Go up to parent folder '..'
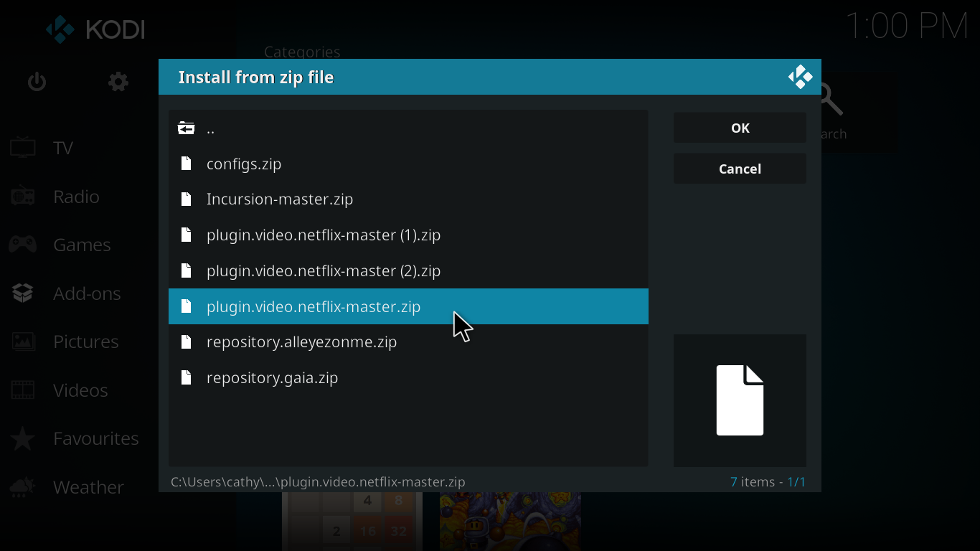 point(408,128)
